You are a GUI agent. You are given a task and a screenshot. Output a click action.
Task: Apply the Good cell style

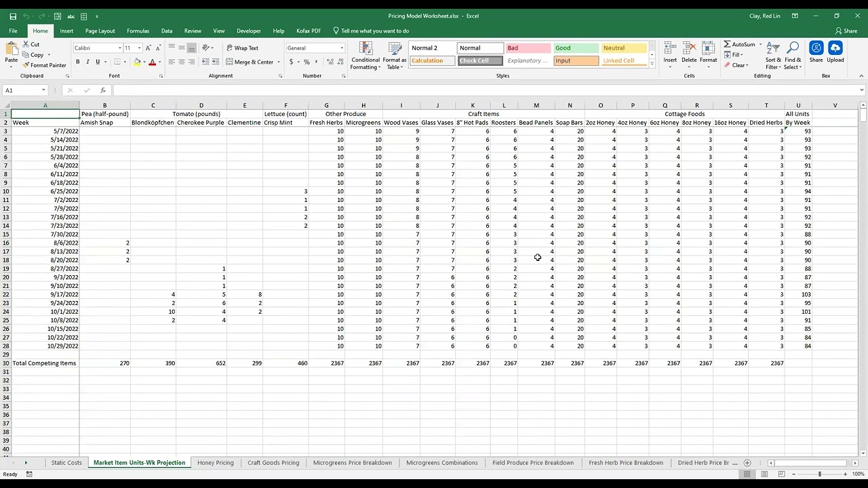tap(576, 48)
